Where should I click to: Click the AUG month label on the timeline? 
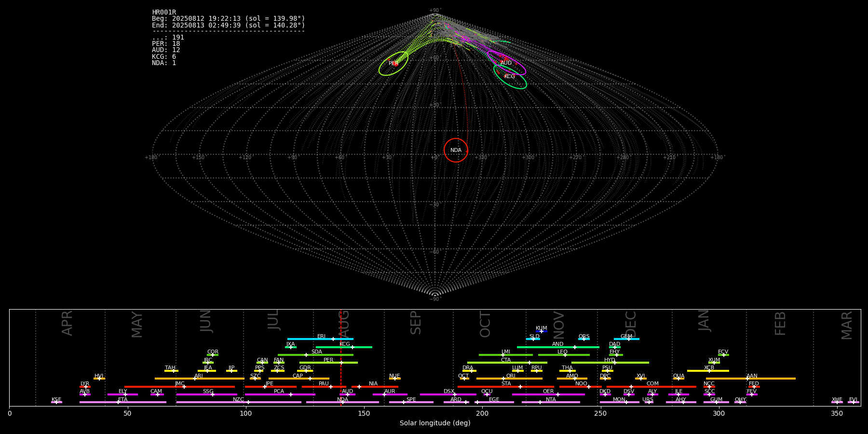(x=344, y=324)
